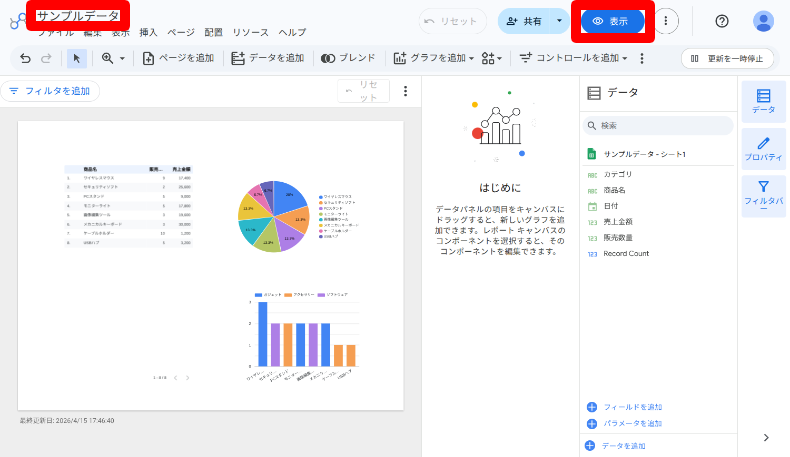Pause updates with 更新を一時停止 toggle
790x457 pixels.
tap(727, 58)
